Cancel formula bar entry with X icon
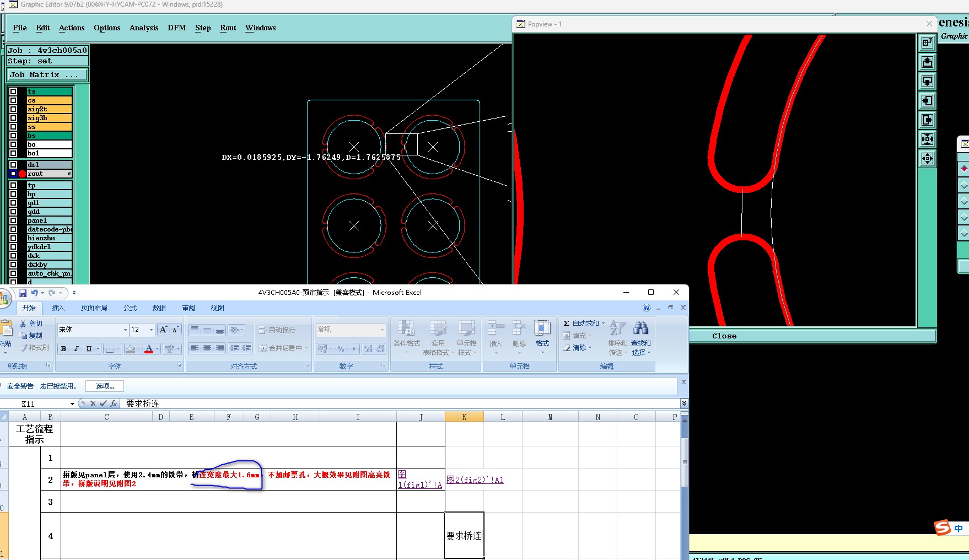This screenshot has height=560, width=969. click(x=93, y=403)
